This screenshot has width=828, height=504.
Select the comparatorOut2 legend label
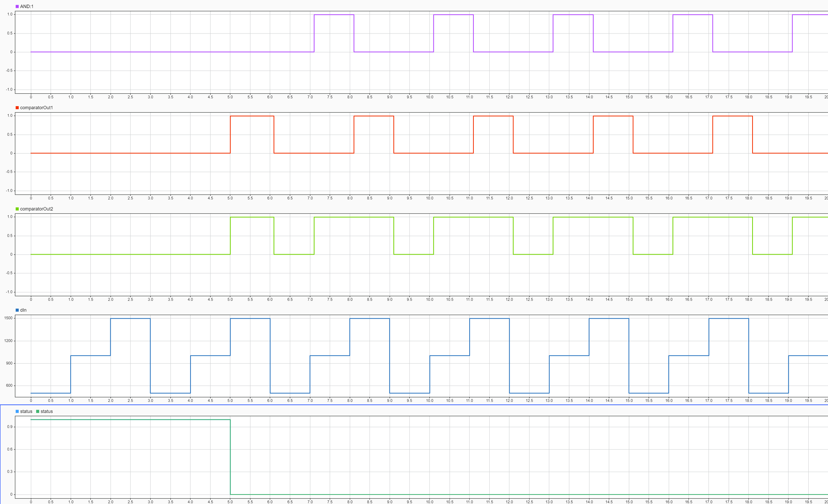click(x=36, y=209)
